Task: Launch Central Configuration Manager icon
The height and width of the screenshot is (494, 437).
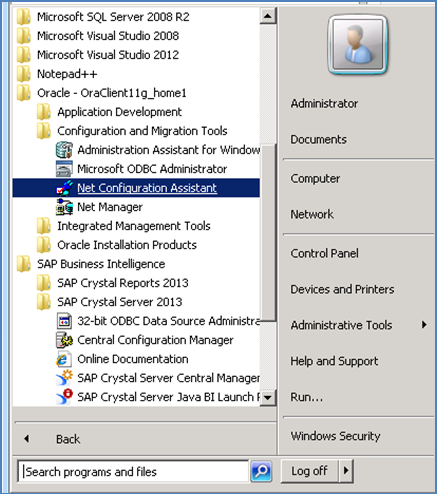Action: point(64,340)
